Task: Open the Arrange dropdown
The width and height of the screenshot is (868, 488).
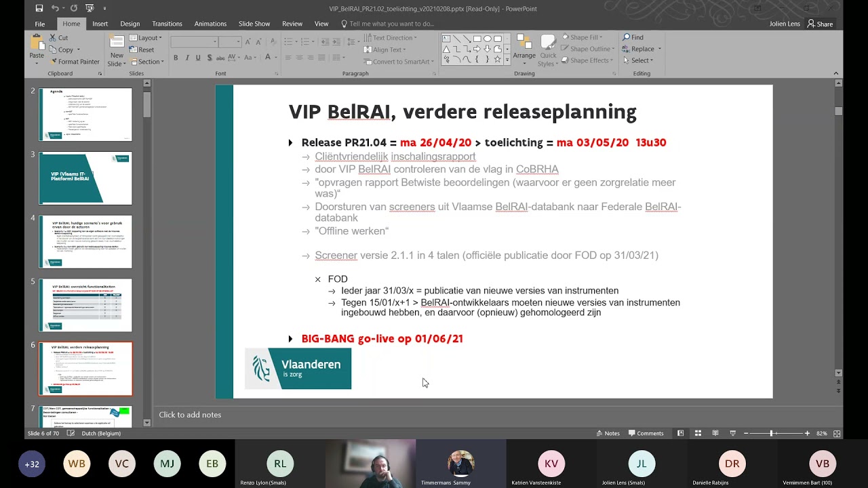Action: (524, 49)
